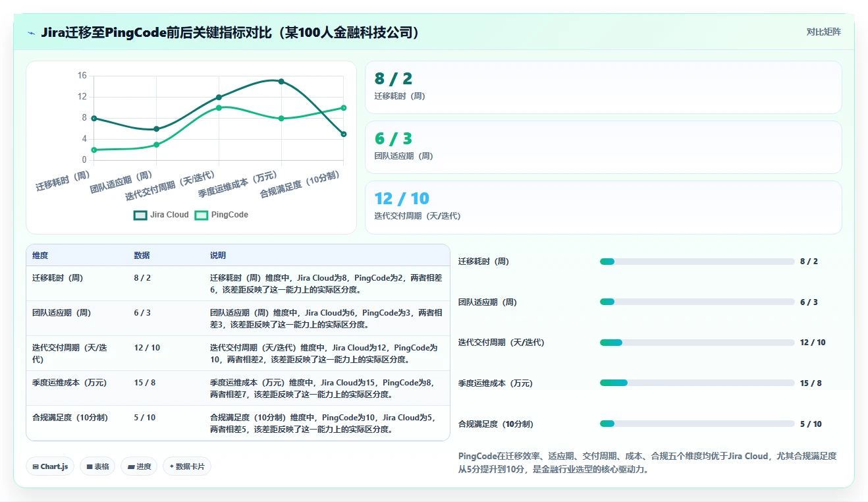Screen dimensions: 868x502
Task: Click the 迁移耗时 progress bar
Action: tap(697, 262)
